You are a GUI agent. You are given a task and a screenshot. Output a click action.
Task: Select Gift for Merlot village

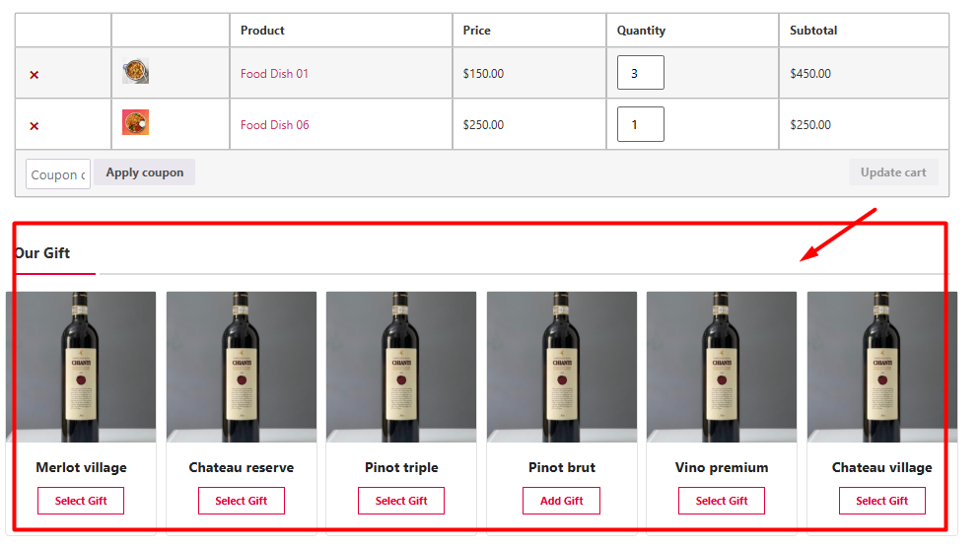click(x=81, y=501)
